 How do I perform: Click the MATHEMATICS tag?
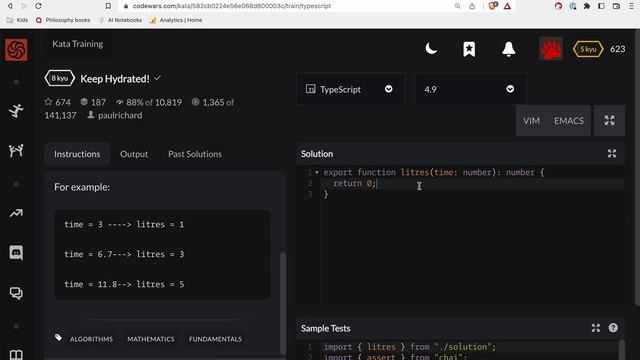151,339
